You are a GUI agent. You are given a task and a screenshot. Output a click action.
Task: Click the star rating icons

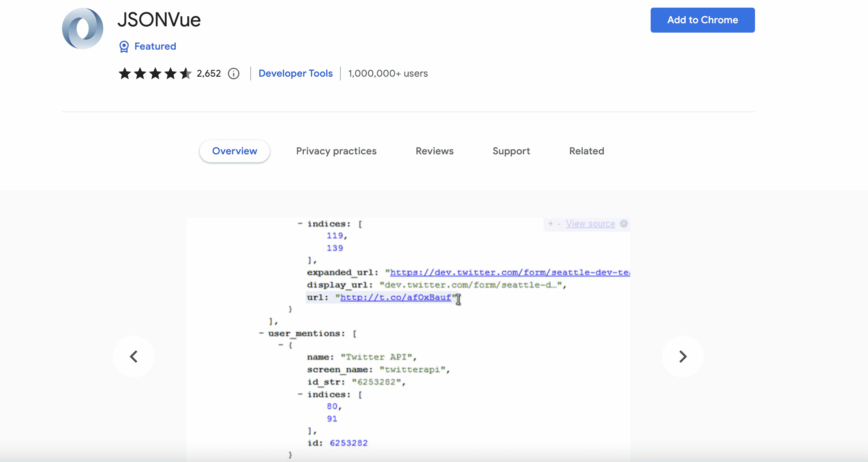(155, 74)
